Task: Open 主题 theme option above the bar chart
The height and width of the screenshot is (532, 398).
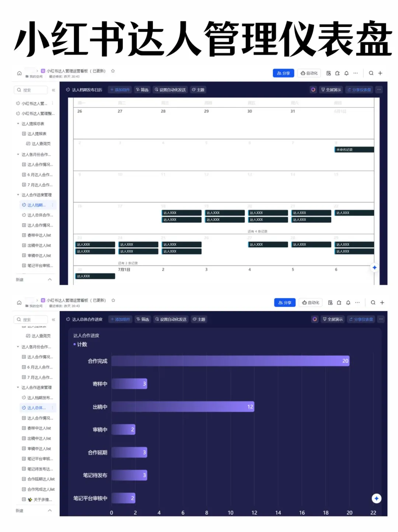Action: 199,319
